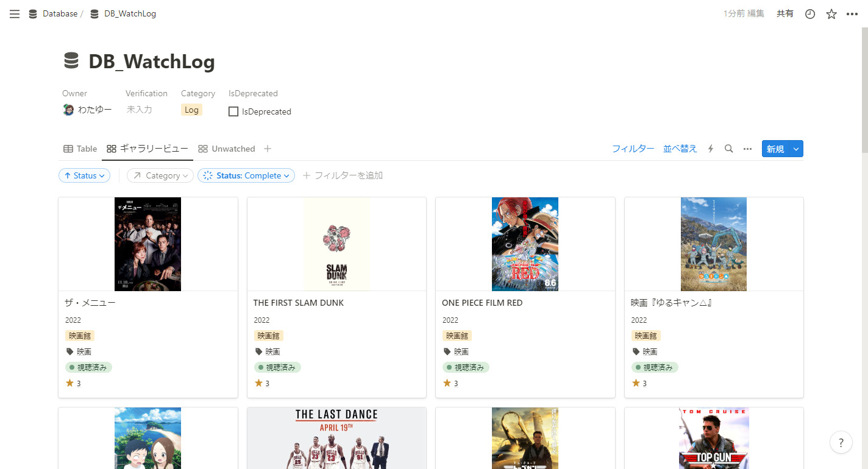This screenshot has width=868, height=469.
Task: Open the Status: Complete filter dropdown
Action: point(246,175)
